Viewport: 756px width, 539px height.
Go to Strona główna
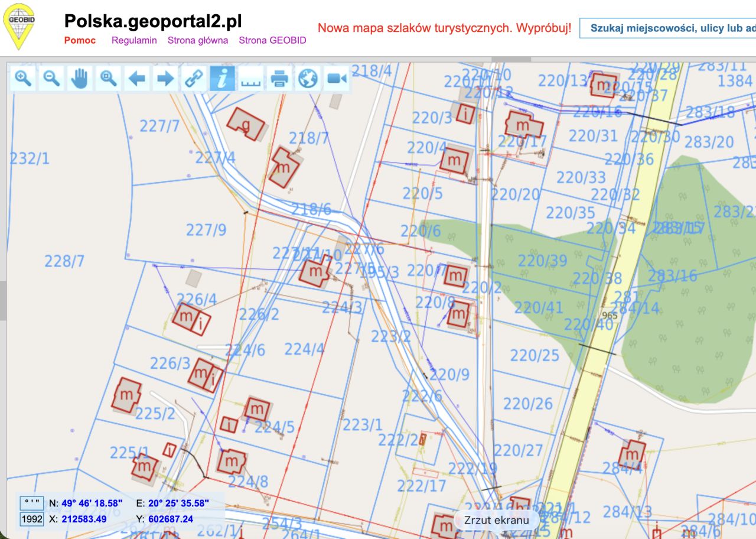[198, 41]
